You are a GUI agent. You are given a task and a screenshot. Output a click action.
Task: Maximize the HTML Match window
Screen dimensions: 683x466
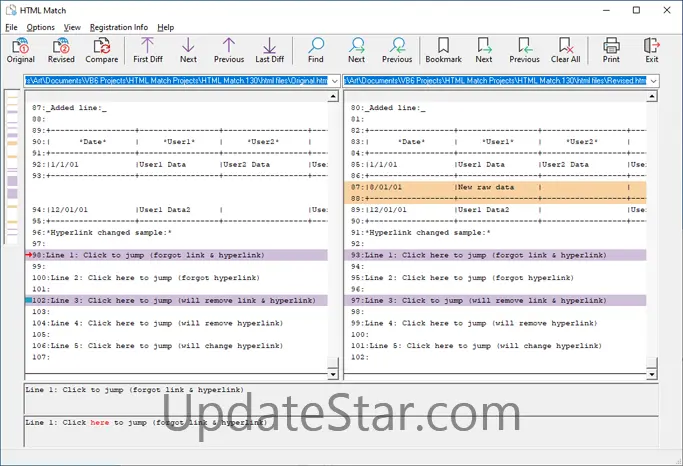coord(636,10)
